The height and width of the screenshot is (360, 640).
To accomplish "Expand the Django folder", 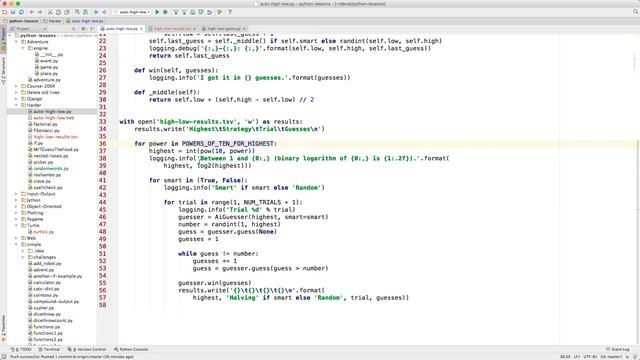I will point(16,99).
